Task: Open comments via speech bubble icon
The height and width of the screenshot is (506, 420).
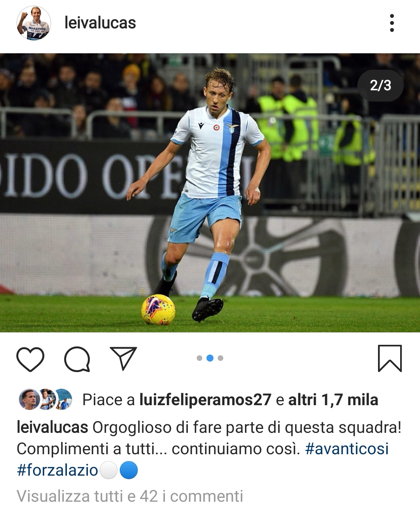Action: pyautogui.click(x=77, y=358)
